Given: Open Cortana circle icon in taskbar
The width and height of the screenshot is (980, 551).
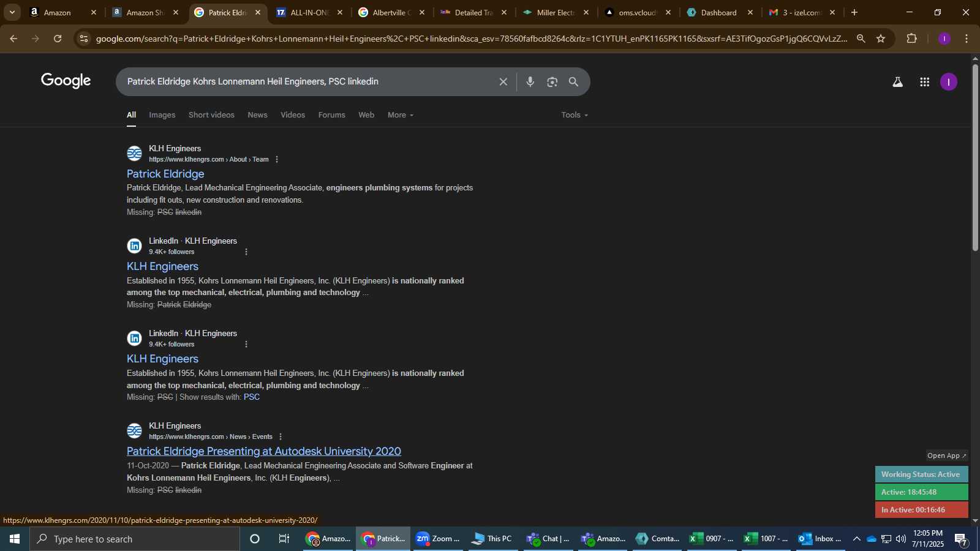Looking at the screenshot, I should tap(255, 539).
